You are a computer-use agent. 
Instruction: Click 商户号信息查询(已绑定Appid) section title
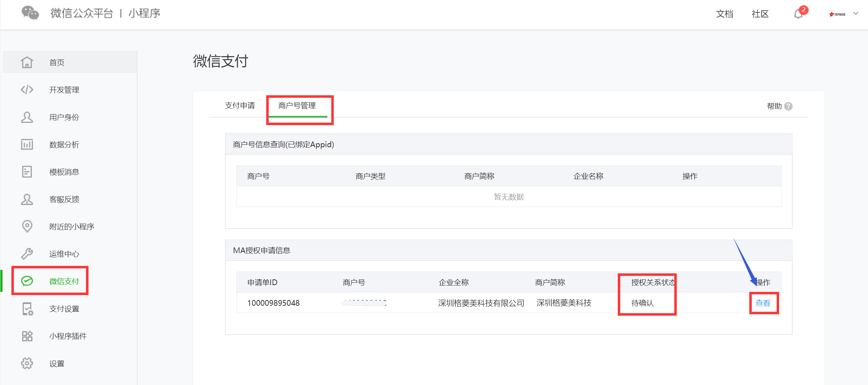[283, 144]
